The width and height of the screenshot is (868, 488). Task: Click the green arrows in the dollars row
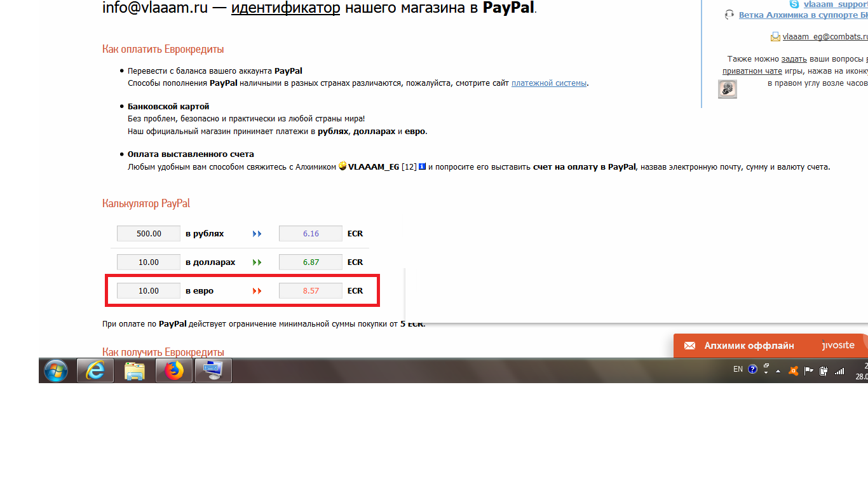[x=257, y=262]
